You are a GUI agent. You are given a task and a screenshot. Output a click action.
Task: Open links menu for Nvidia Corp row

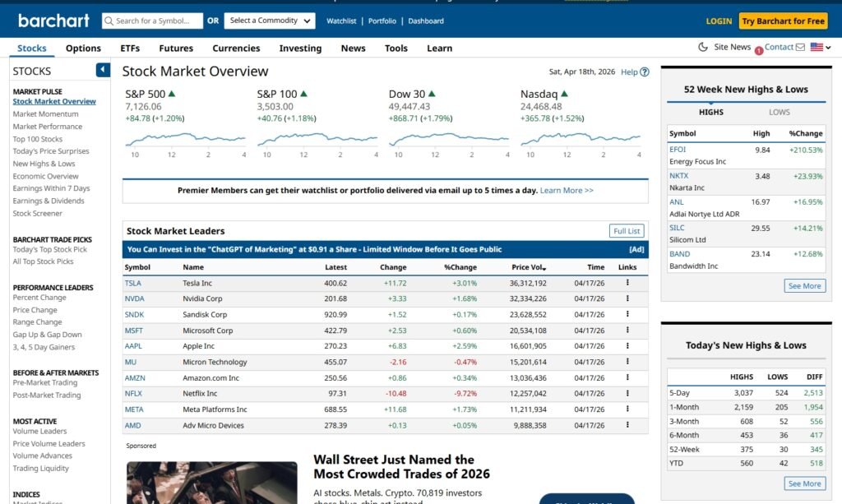[627, 298]
